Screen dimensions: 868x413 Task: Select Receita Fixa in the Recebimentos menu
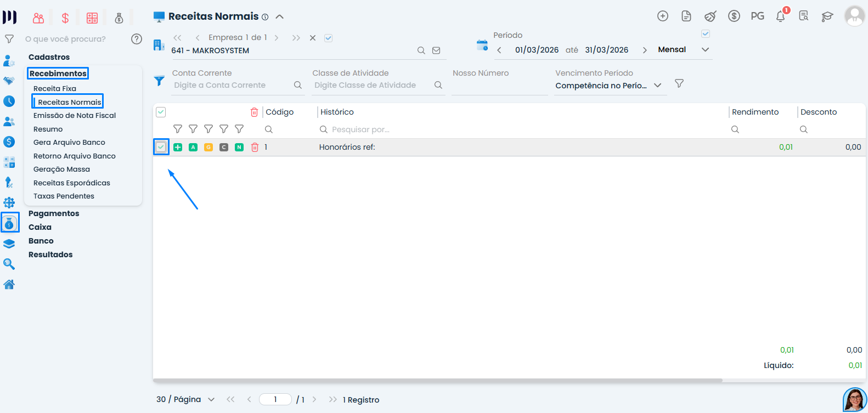tap(55, 88)
